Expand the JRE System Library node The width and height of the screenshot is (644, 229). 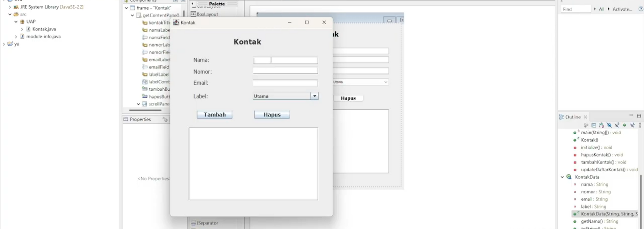[10, 7]
